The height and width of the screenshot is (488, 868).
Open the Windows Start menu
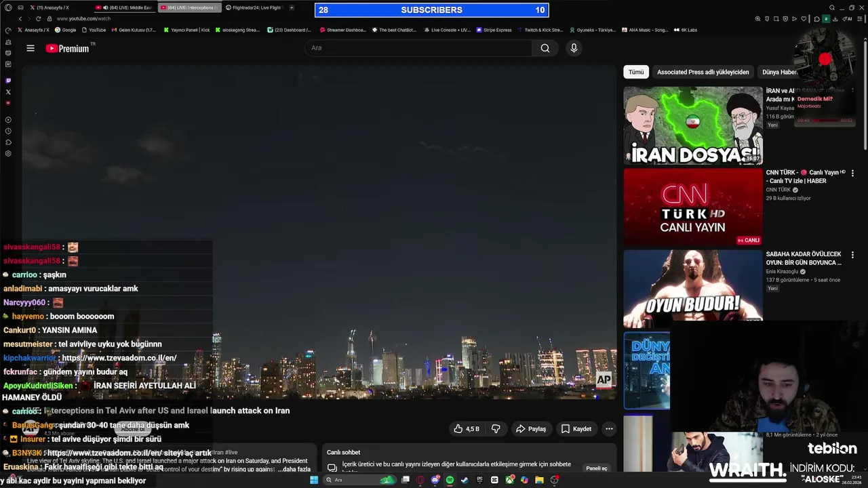click(x=314, y=480)
